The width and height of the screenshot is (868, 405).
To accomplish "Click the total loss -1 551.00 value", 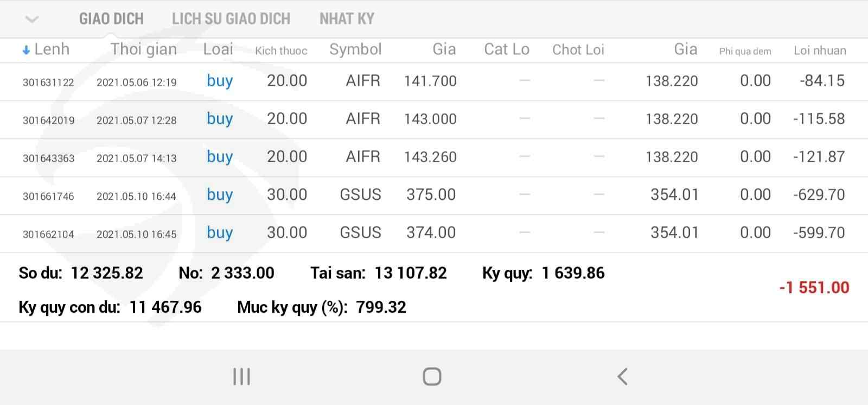I will [x=814, y=287].
